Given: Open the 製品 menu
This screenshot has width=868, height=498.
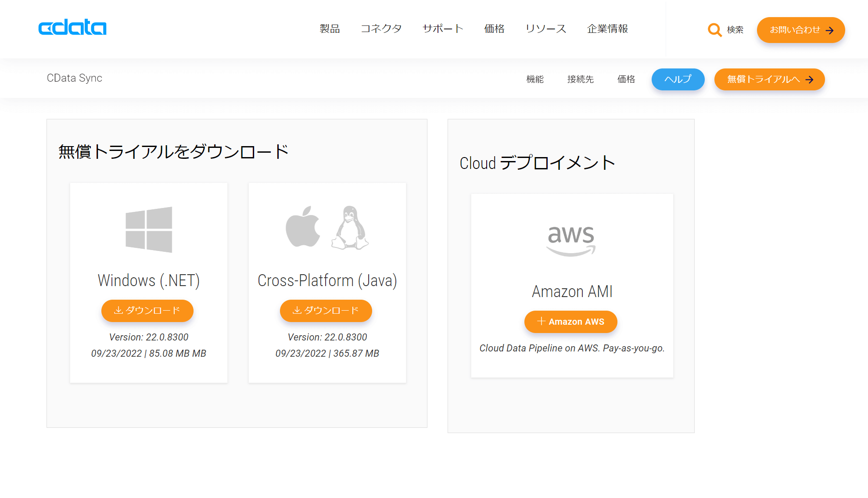Looking at the screenshot, I should pyautogui.click(x=330, y=29).
